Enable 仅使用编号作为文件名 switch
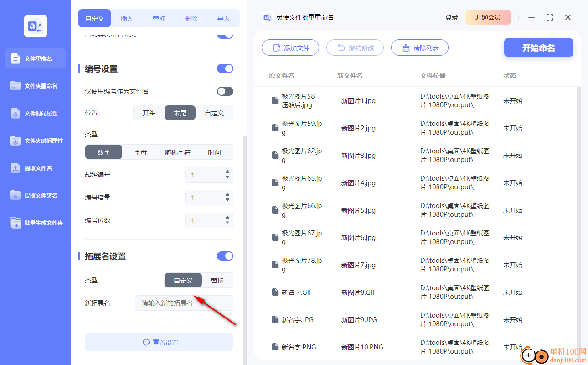Viewport: 588px width, 365px height. (225, 91)
